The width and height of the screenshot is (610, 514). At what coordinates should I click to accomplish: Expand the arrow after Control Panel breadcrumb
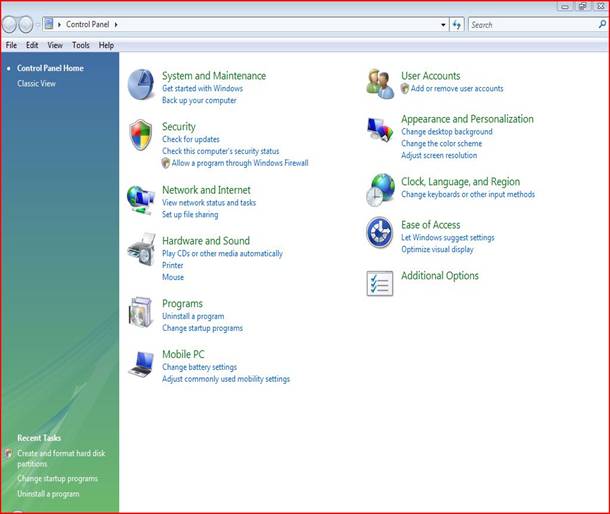point(116,25)
